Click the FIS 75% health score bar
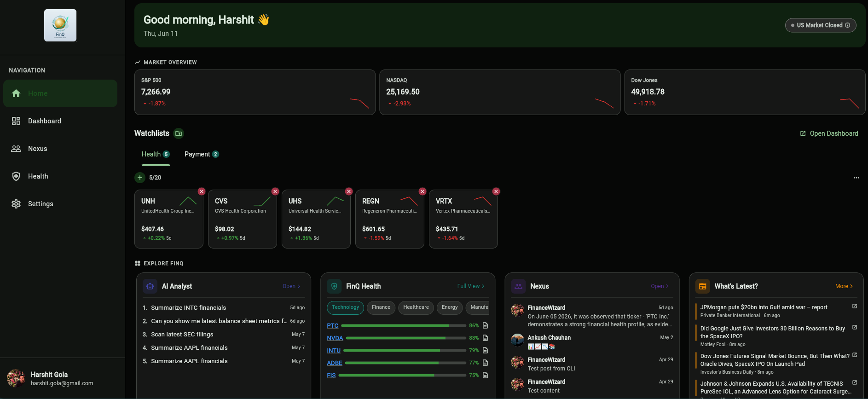 [x=402, y=376]
